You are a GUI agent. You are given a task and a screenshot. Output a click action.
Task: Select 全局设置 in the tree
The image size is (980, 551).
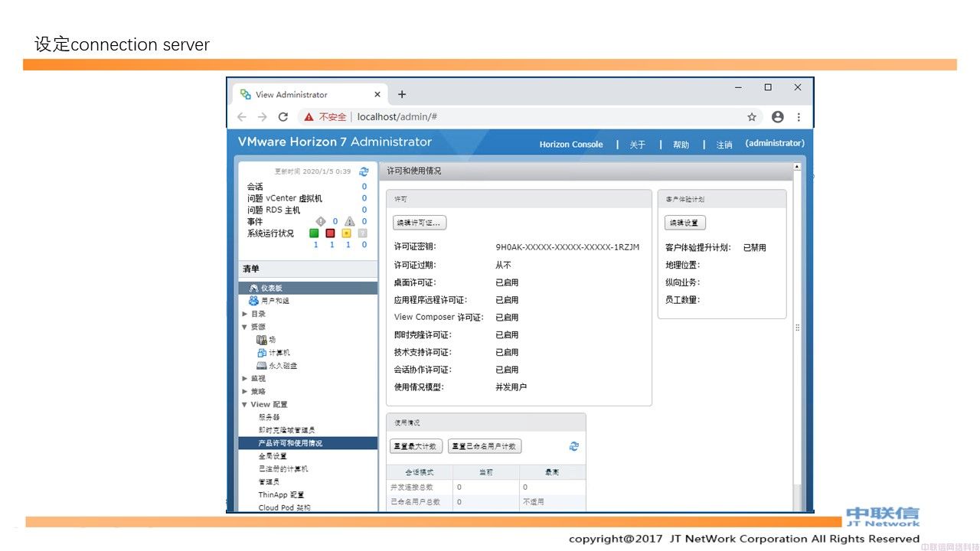tap(273, 456)
